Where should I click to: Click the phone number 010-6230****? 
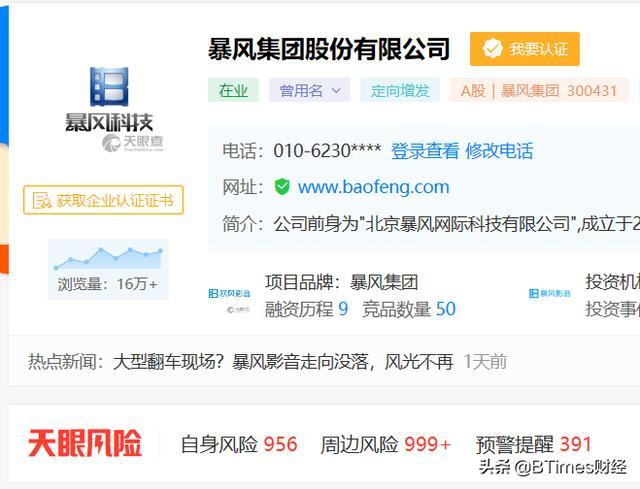click(x=327, y=151)
